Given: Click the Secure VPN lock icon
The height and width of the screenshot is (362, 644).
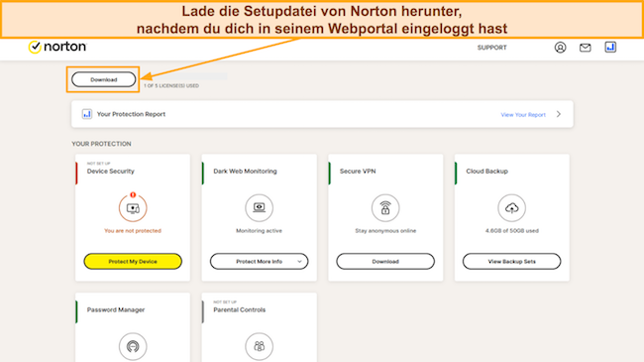Looking at the screenshot, I should (385, 207).
